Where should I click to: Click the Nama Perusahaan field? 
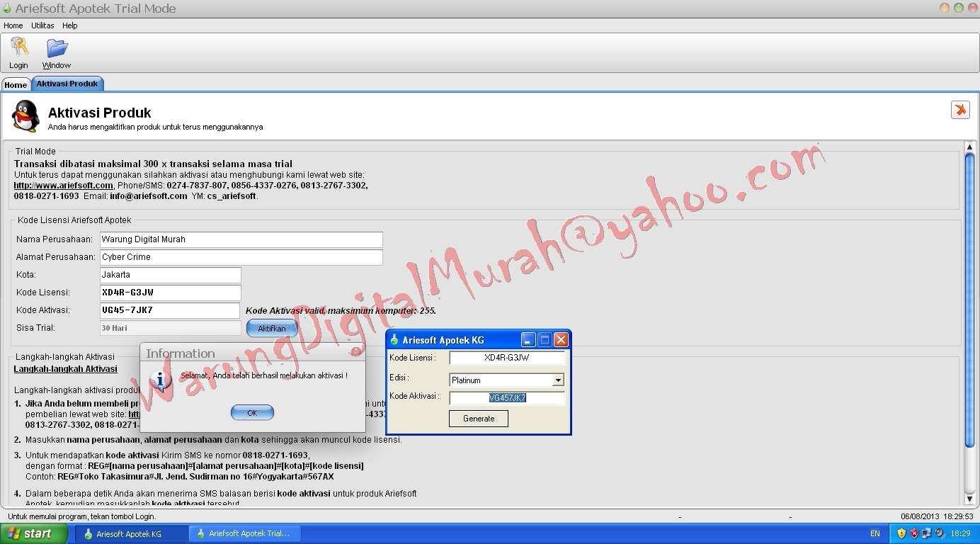coord(241,239)
